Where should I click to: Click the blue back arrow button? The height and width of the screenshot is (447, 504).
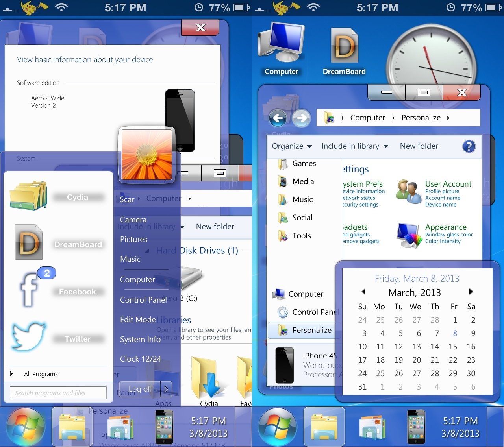pyautogui.click(x=278, y=118)
